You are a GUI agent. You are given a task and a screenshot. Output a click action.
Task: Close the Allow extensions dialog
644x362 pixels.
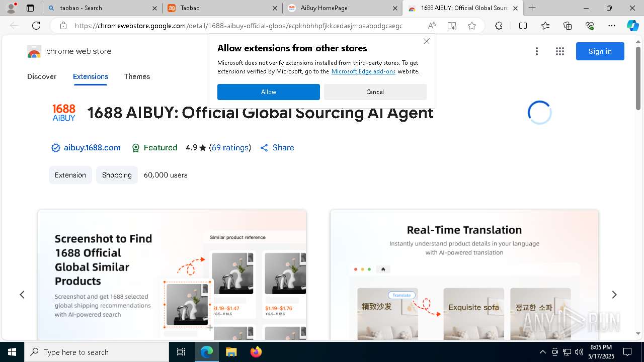point(427,41)
